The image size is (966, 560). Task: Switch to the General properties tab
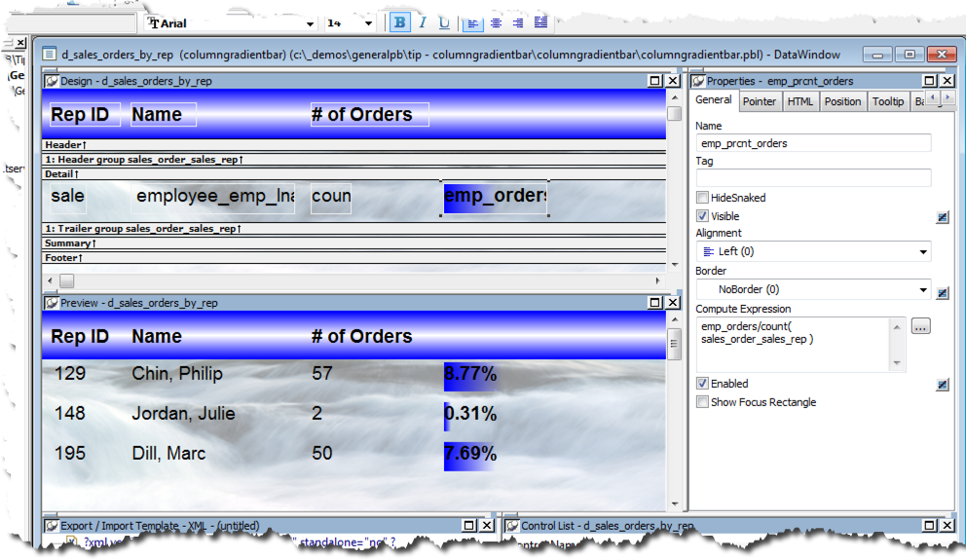click(x=714, y=99)
